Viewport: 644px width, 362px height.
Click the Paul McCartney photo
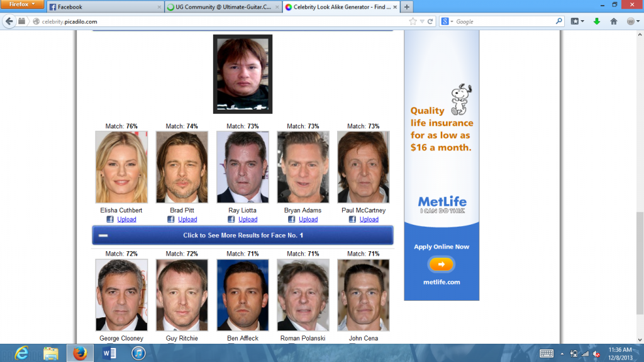[364, 167]
